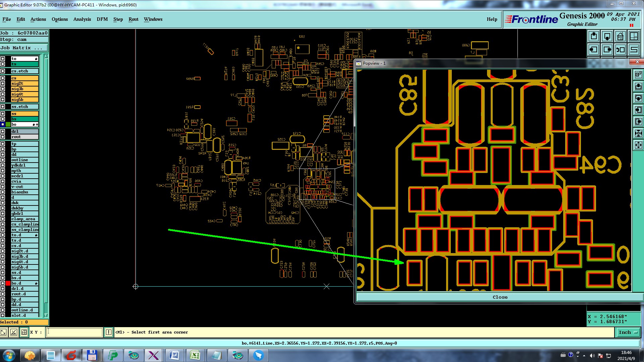The image size is (644, 362).
Task: Click the Popview window link icon
Action: pyautogui.click(x=638, y=74)
